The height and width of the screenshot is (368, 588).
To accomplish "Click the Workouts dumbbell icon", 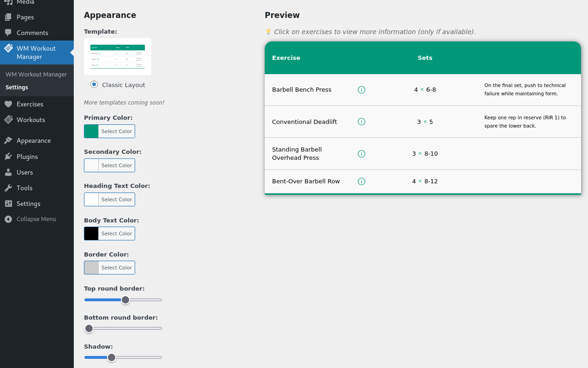I will point(8,120).
